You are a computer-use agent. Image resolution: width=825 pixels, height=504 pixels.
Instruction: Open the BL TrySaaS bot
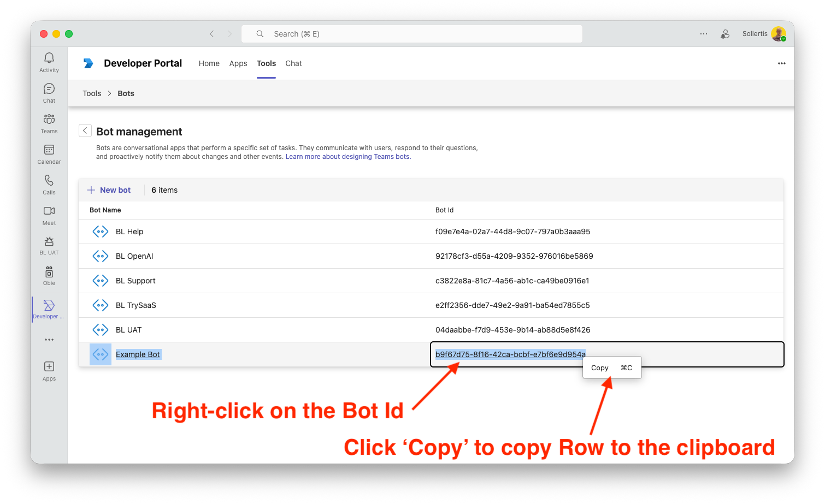pos(136,305)
